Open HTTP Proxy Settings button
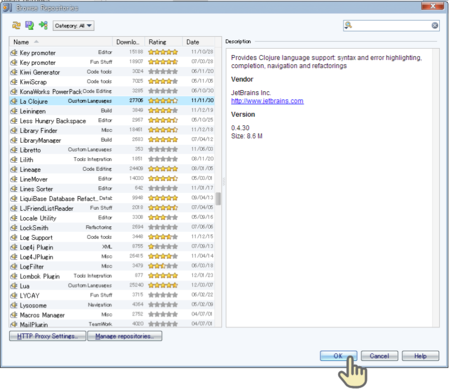450x389 pixels. coord(47,336)
